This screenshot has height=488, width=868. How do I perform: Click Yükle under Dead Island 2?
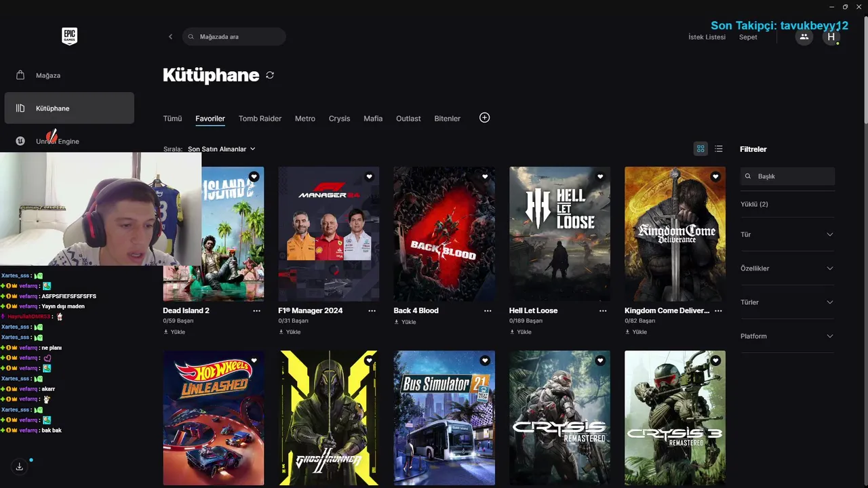[174, 332]
